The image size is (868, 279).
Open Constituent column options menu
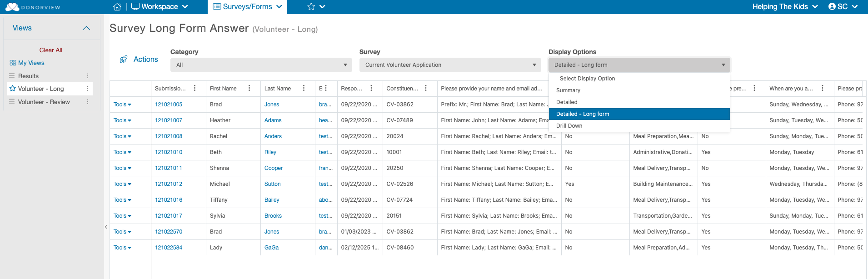[x=426, y=88]
